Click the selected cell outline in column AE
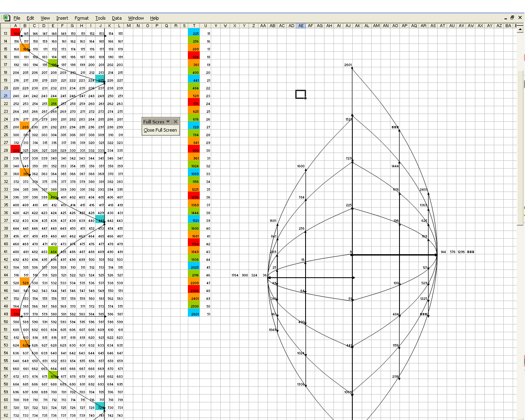 pos(301,94)
